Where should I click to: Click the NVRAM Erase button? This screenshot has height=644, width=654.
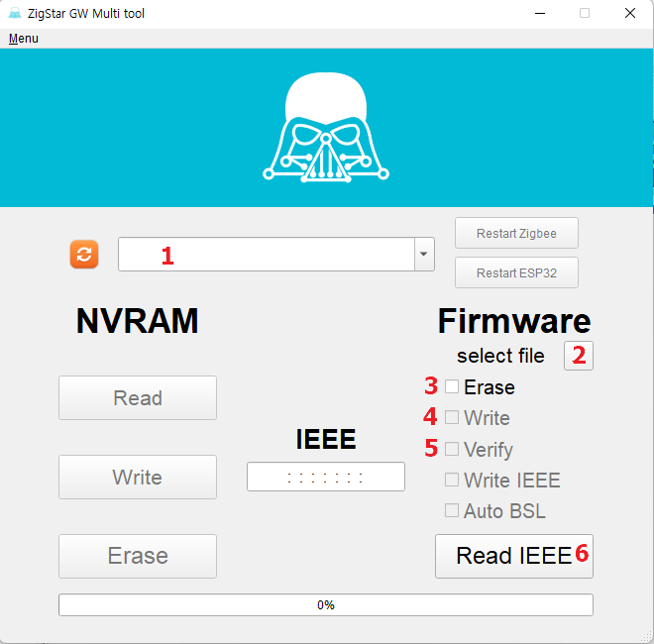(138, 556)
